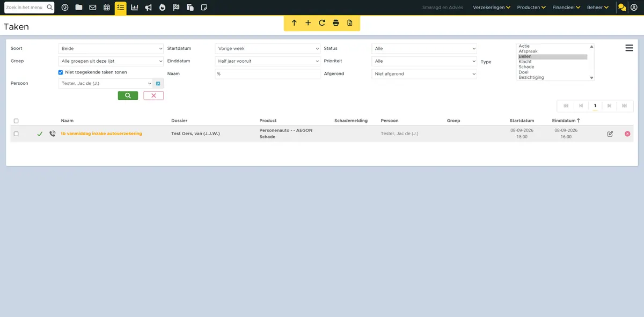
Task: Click the up arrow icon in yellow toolbar
Action: [294, 23]
